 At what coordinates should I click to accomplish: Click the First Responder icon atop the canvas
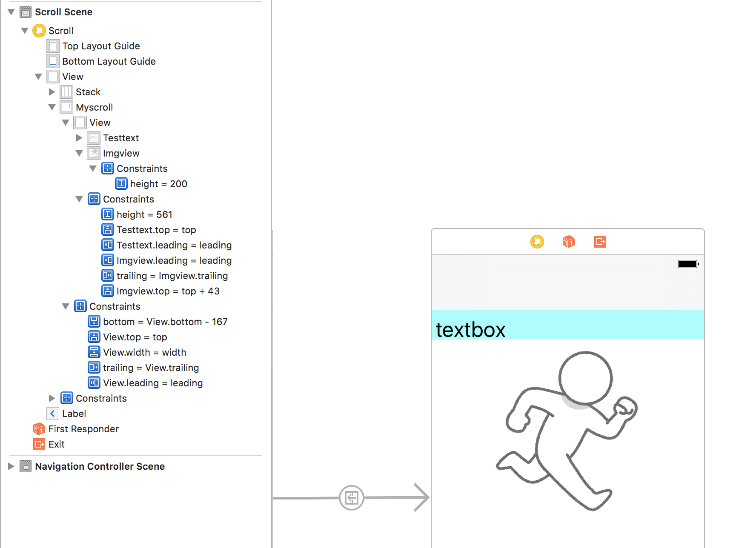pyautogui.click(x=568, y=242)
